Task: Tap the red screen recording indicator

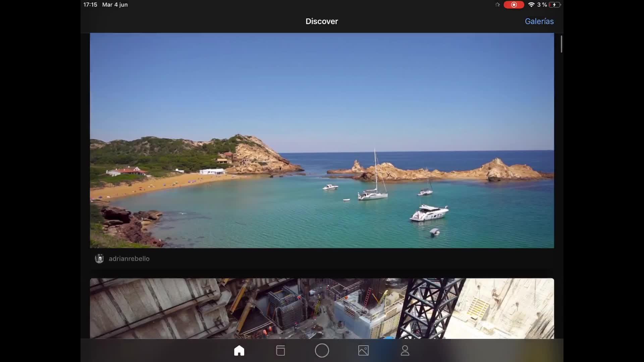Action: tap(514, 5)
